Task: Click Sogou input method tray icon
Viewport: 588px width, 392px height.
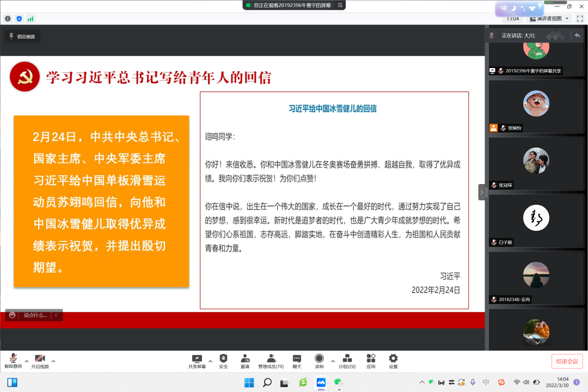Action: (x=501, y=382)
